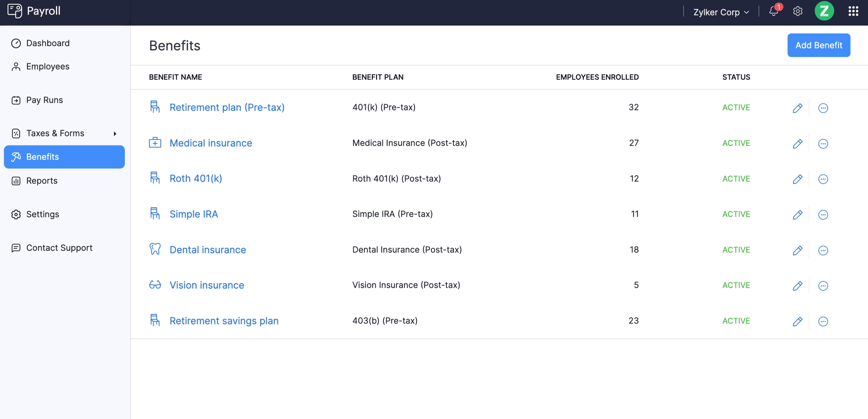This screenshot has height=419, width=868.
Task: Click the Benefits sidebar navigation icon
Action: (x=16, y=157)
